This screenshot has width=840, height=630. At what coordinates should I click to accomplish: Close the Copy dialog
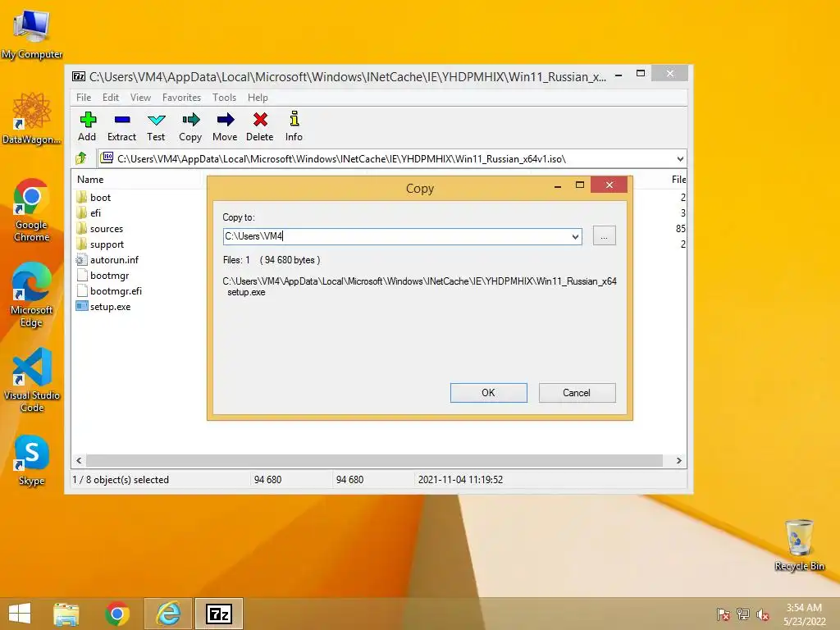pos(609,185)
